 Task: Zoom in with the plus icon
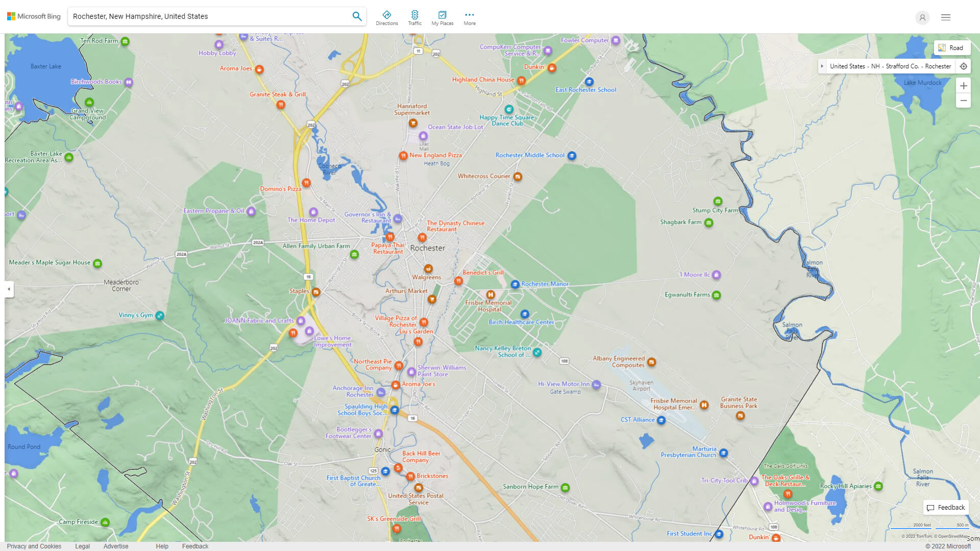click(x=964, y=86)
